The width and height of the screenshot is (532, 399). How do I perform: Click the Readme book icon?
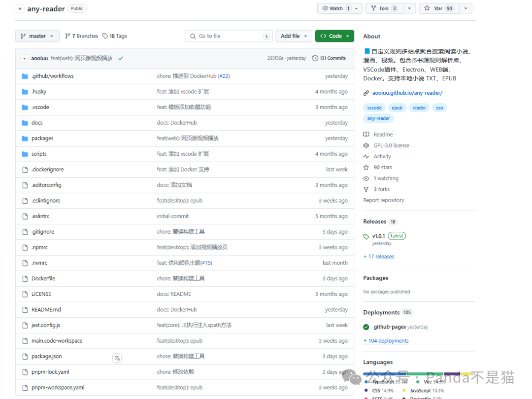pyautogui.click(x=366, y=135)
